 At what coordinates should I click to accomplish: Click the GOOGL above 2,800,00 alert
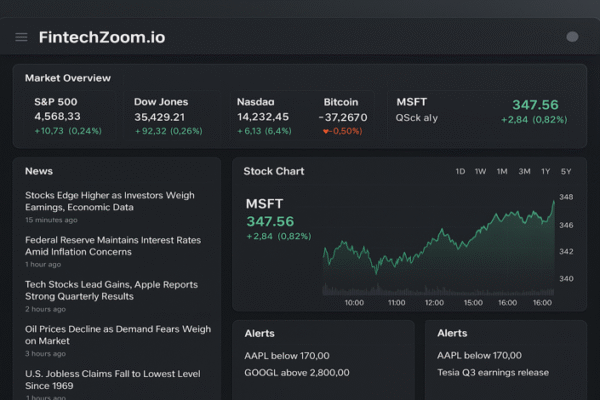[297, 373]
